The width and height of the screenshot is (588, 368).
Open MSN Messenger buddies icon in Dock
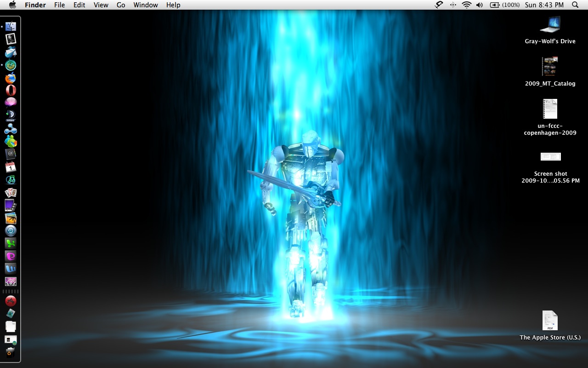click(11, 141)
